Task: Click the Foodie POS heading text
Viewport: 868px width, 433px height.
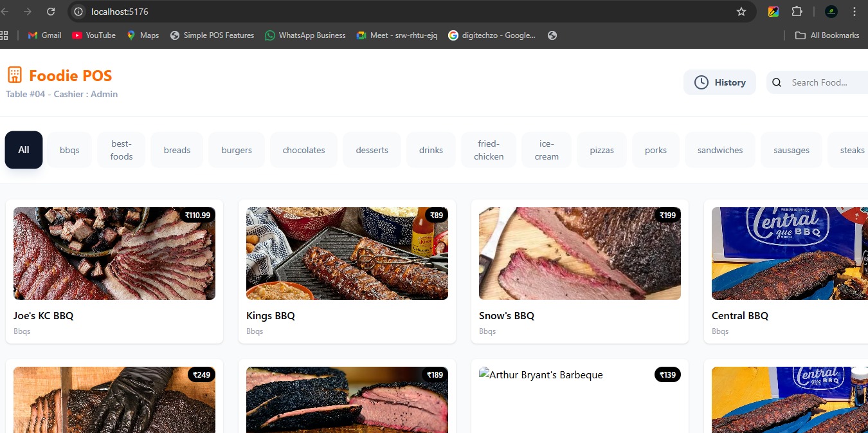Action: [x=71, y=76]
